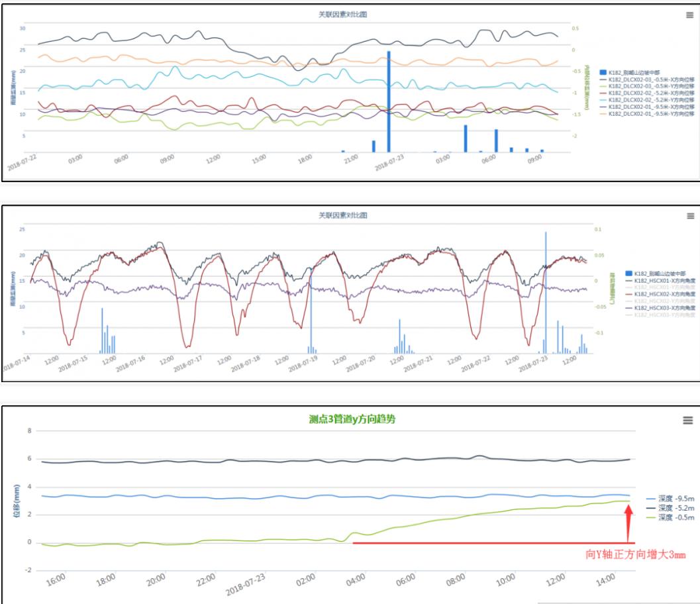Click the 08:00 axis label in bottom chart

pos(456,580)
